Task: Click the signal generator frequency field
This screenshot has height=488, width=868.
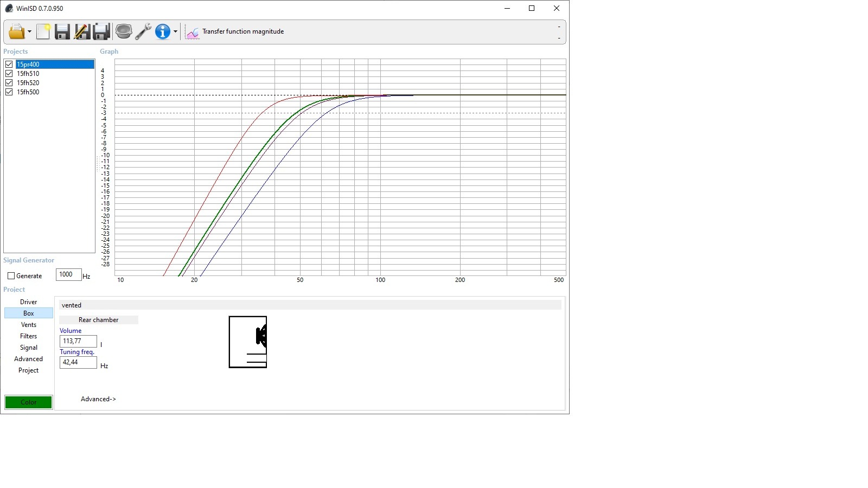Action: 69,275
